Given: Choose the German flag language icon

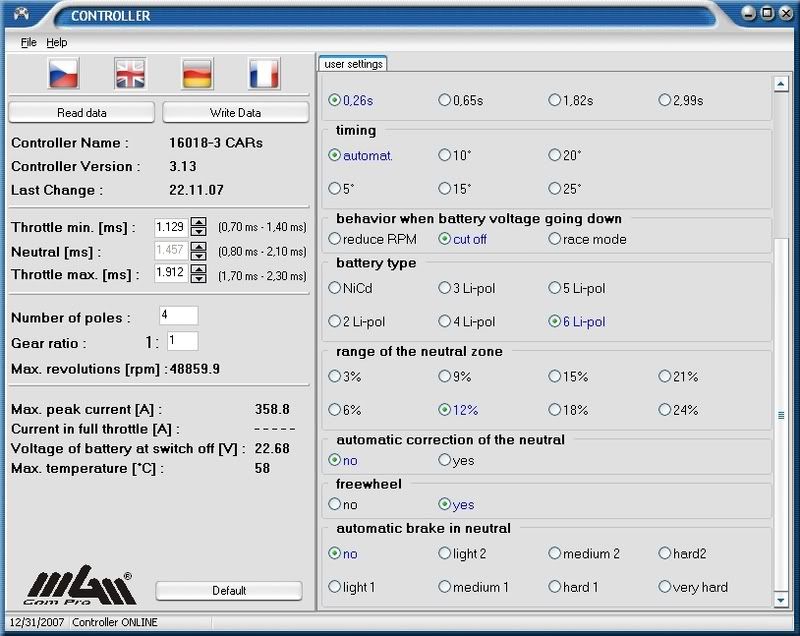Looking at the screenshot, I should coord(198,73).
